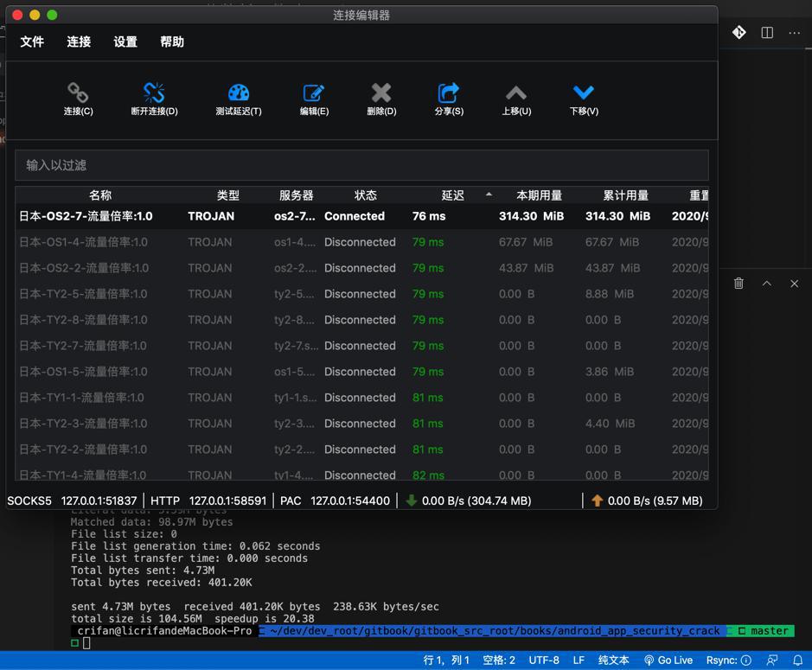Click Rsync status bar item
The width and height of the screenshot is (812, 670).
729,660
